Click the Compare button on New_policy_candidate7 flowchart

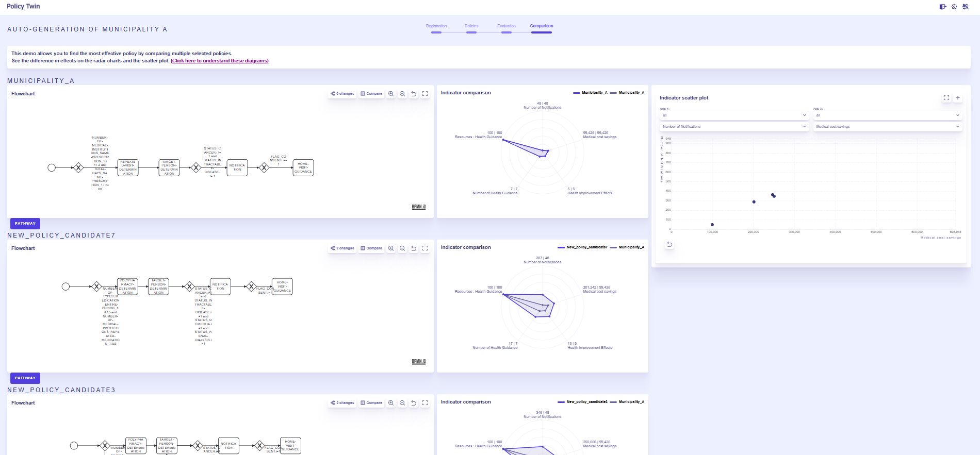[x=371, y=248]
